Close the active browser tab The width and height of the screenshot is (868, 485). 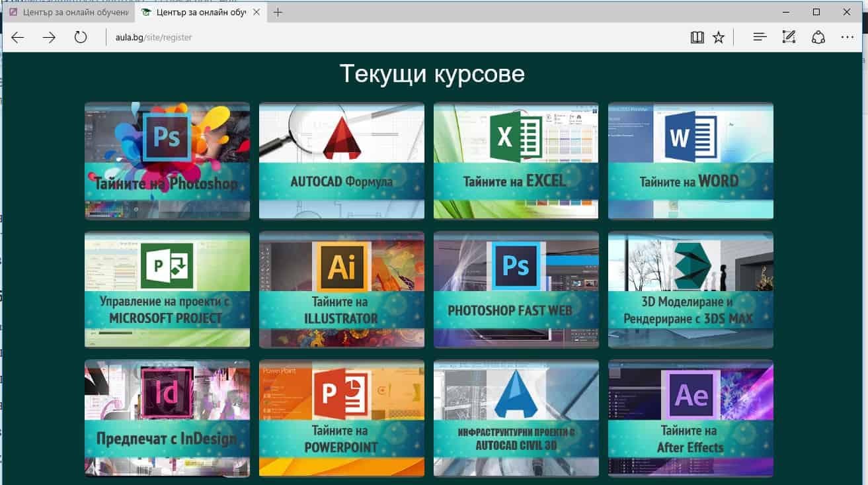[x=256, y=13]
